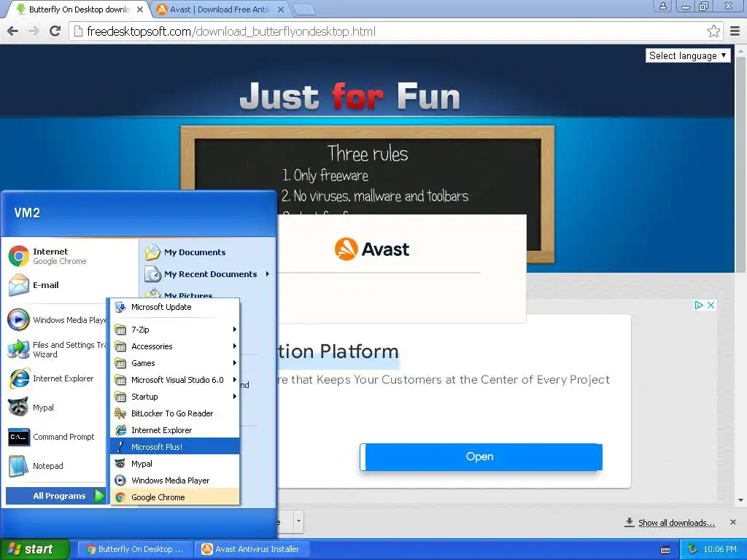
Task: Click the taskbar clock 10:06 PM
Action: point(720,550)
